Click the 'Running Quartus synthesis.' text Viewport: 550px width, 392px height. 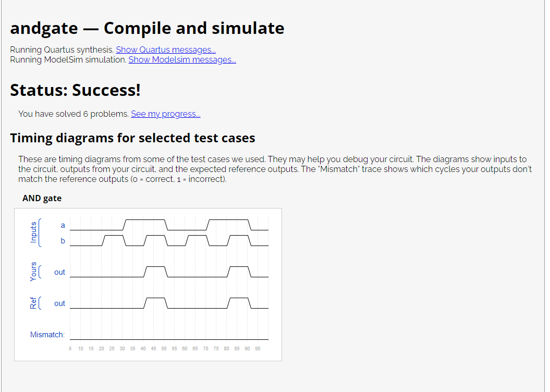click(x=62, y=50)
